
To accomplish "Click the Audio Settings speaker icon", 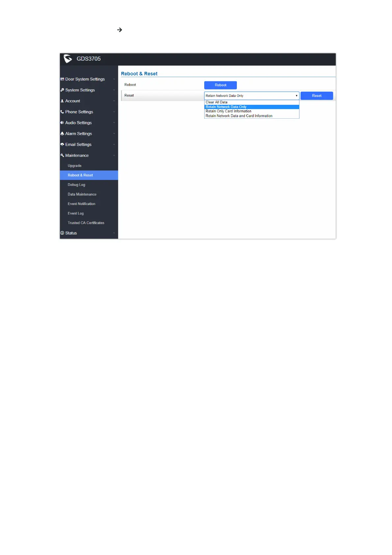I will (62, 123).
